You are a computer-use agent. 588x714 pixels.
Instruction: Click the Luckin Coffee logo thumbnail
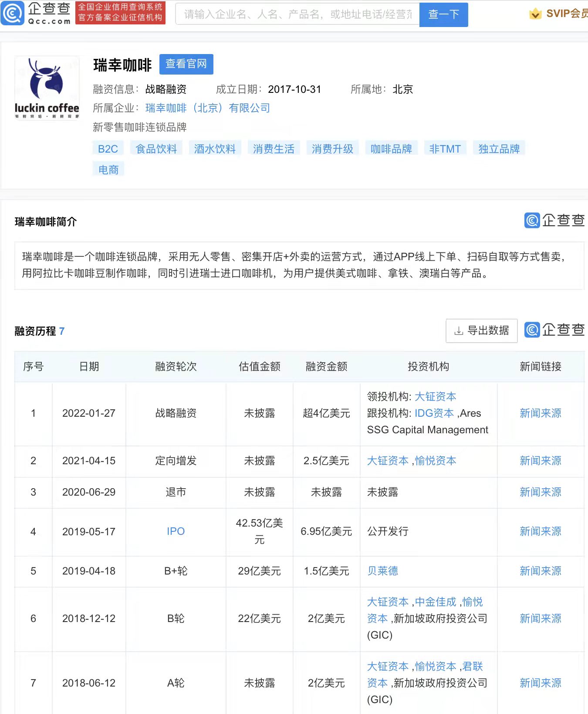tap(47, 88)
